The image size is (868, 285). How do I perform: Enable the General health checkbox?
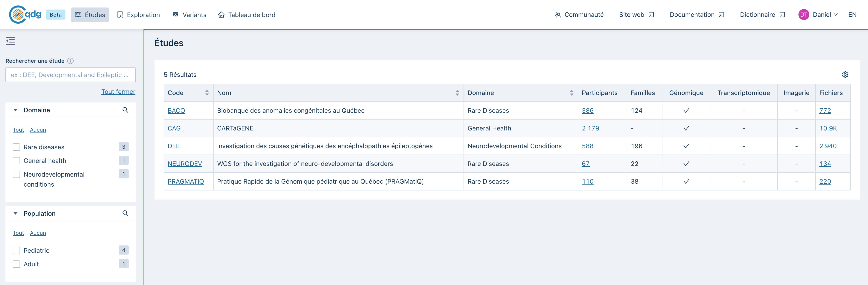(x=17, y=161)
